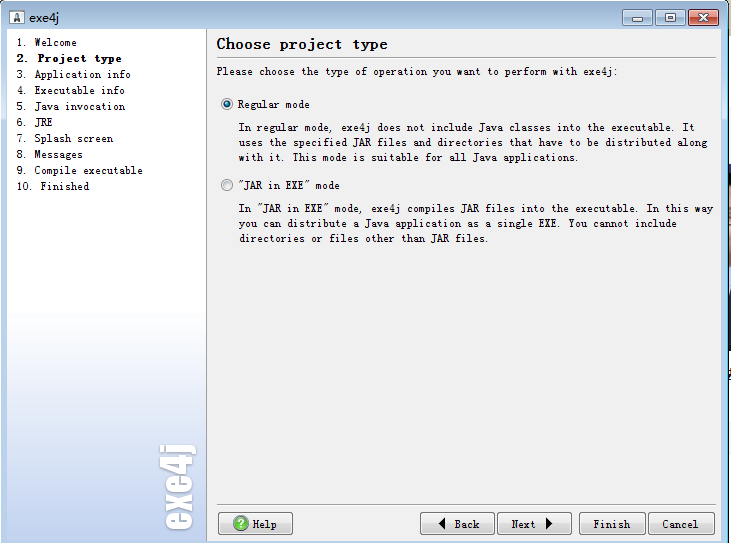Screen dimensions: 731x543
Task: Click the Cancel button
Action: pyautogui.click(x=680, y=524)
